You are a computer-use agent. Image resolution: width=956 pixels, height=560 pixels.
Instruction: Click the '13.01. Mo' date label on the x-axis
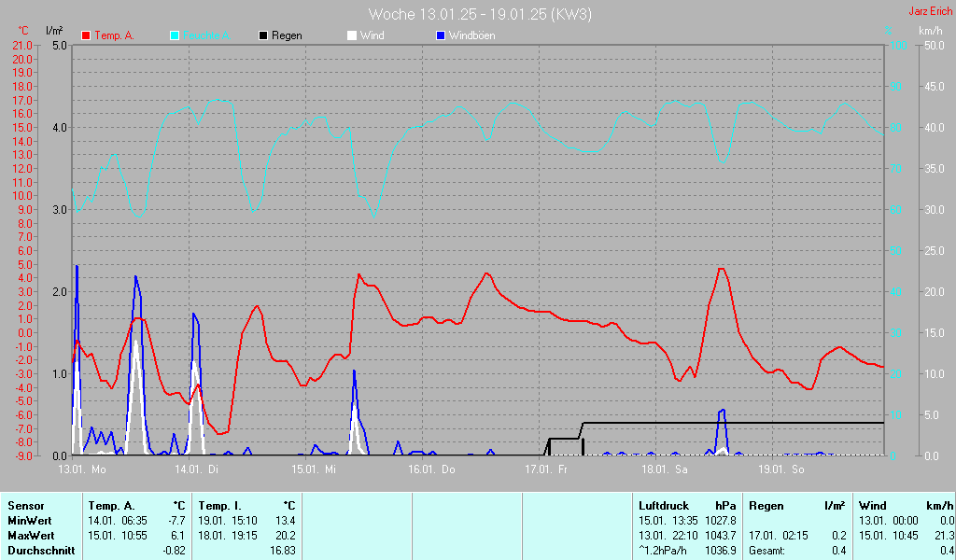click(x=82, y=469)
